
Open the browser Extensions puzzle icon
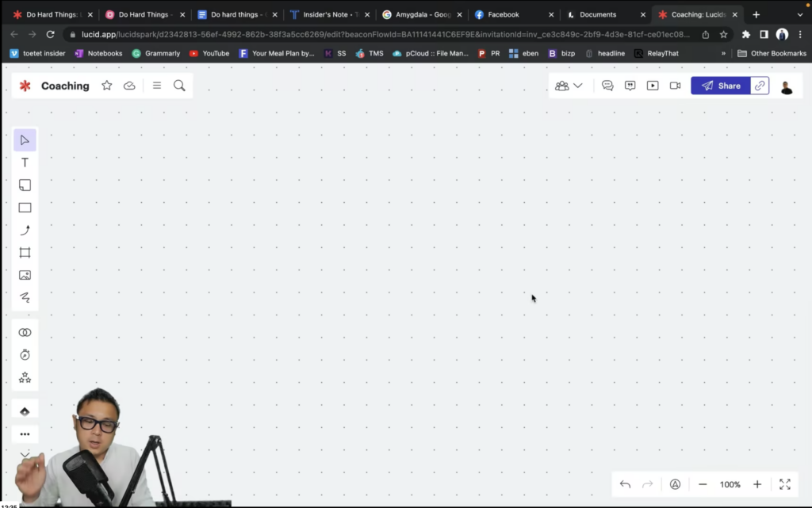click(x=745, y=34)
